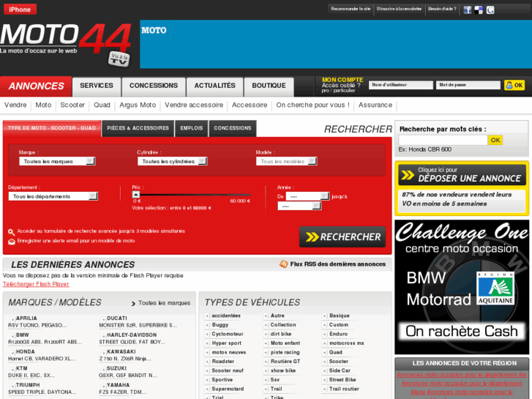Click the magnifier advanced search icon
Image resolution: width=532 pixels, height=399 pixels.
12,232
